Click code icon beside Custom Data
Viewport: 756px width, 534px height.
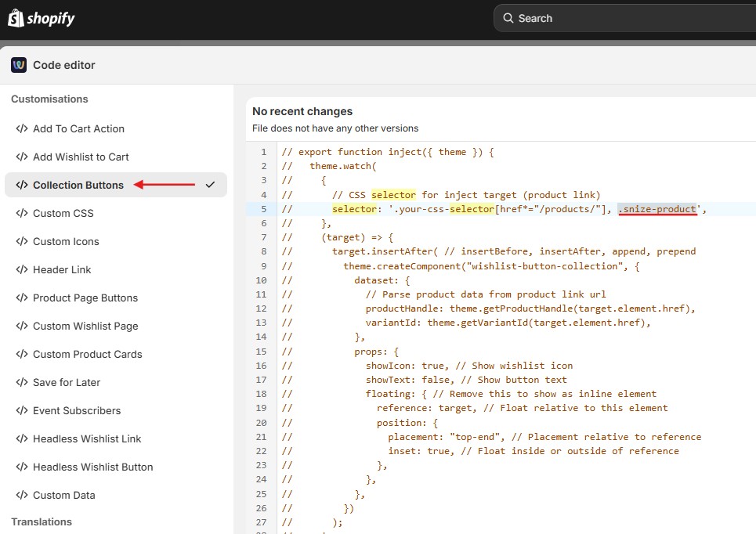coord(22,495)
